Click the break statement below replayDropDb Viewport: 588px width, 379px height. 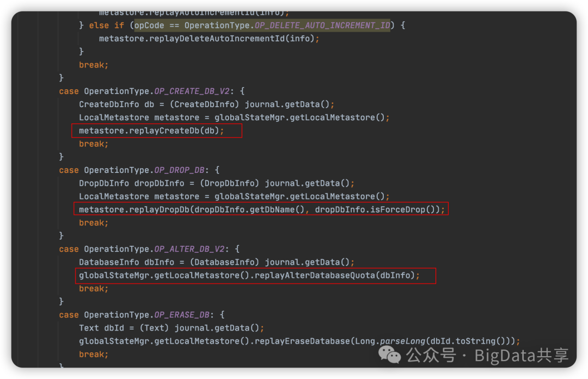point(94,223)
